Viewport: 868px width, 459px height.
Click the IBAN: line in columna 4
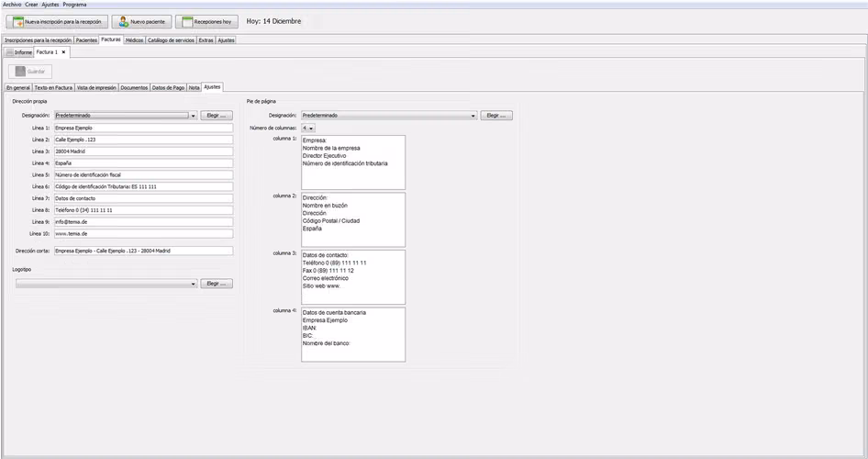coord(309,329)
